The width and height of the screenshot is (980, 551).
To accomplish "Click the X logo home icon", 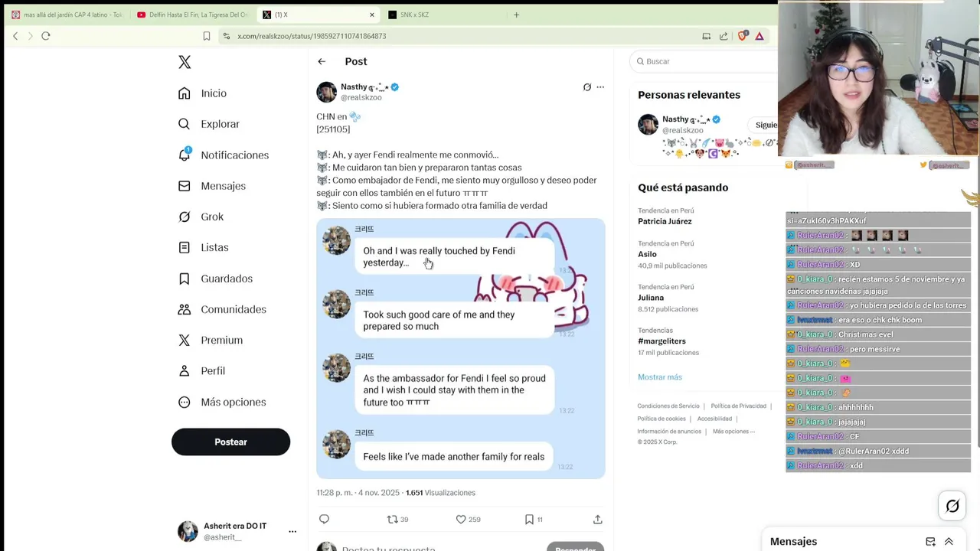I will point(185,62).
